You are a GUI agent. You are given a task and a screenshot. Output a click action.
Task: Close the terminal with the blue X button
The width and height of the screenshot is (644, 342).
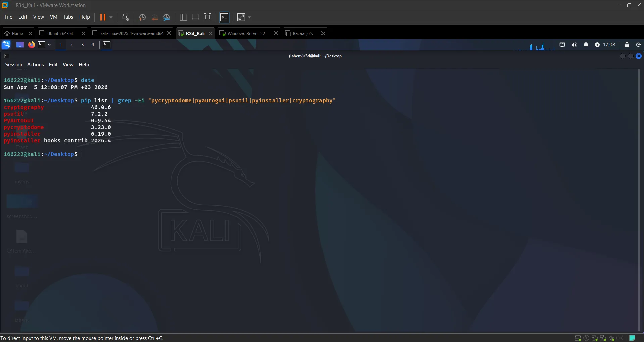coord(639,56)
